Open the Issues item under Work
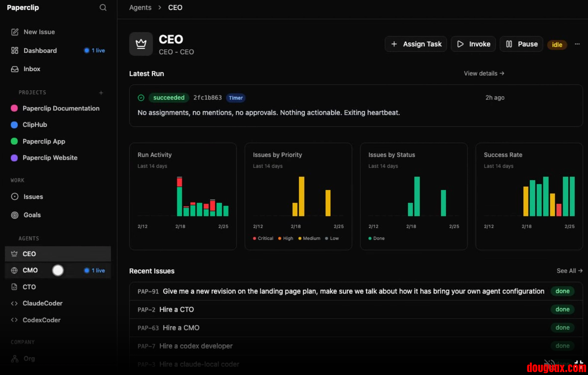The height and width of the screenshot is (375, 588). (x=33, y=197)
